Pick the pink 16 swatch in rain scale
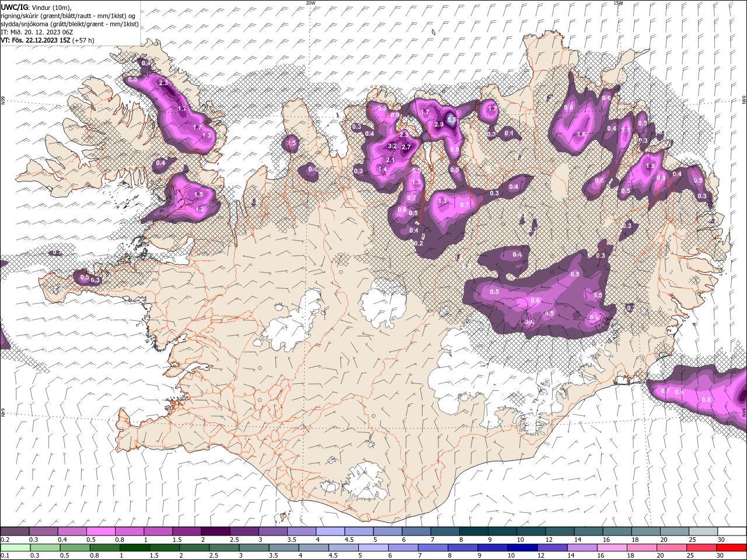Viewport: 747px width, 560px height. (612, 548)
